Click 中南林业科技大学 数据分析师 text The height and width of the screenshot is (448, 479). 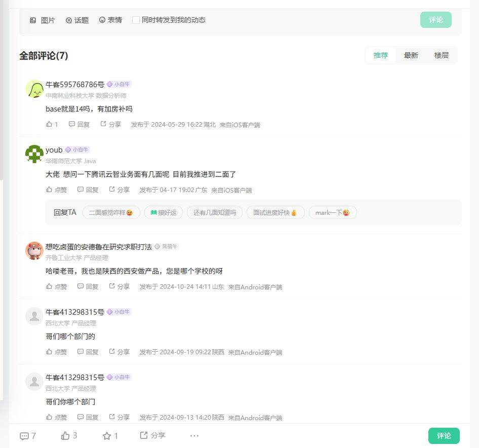[x=86, y=96]
